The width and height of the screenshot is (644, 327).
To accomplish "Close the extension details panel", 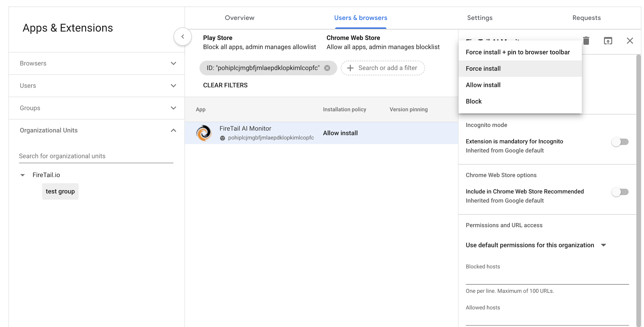I will pyautogui.click(x=630, y=41).
